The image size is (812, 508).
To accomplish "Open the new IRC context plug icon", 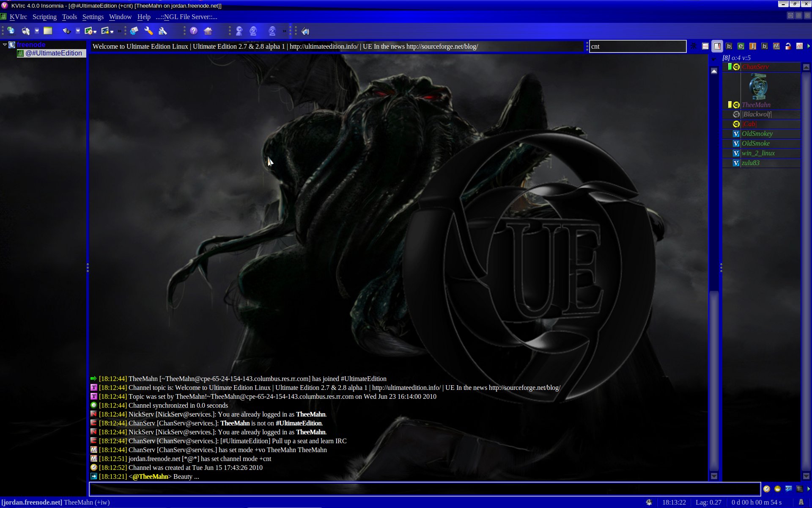I will coord(26,31).
